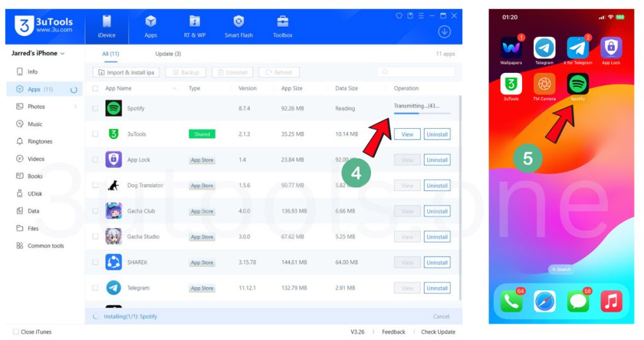Screen dimensions: 644x340
Task: Check the App Lock row checkbox
Action: point(96,160)
